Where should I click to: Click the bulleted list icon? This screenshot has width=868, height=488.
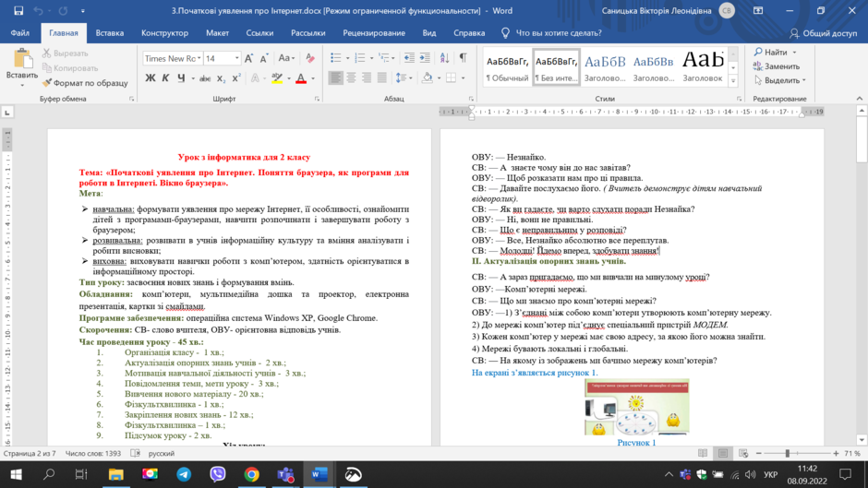pos(335,58)
